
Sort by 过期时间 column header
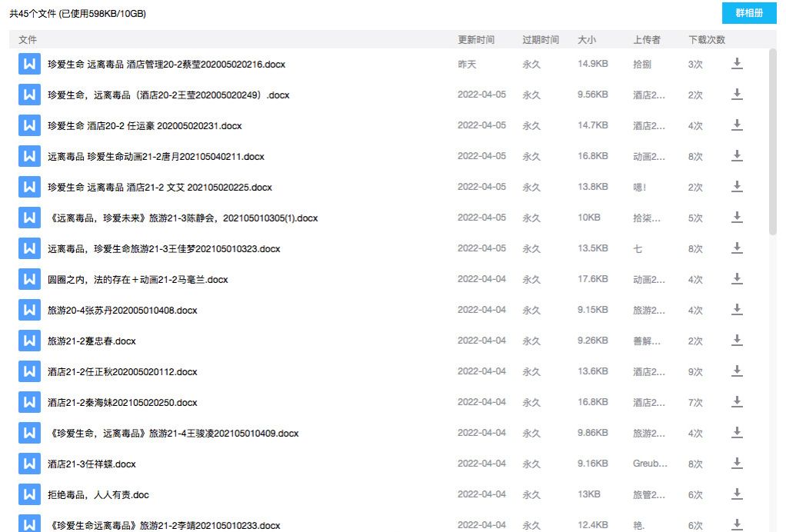point(541,39)
